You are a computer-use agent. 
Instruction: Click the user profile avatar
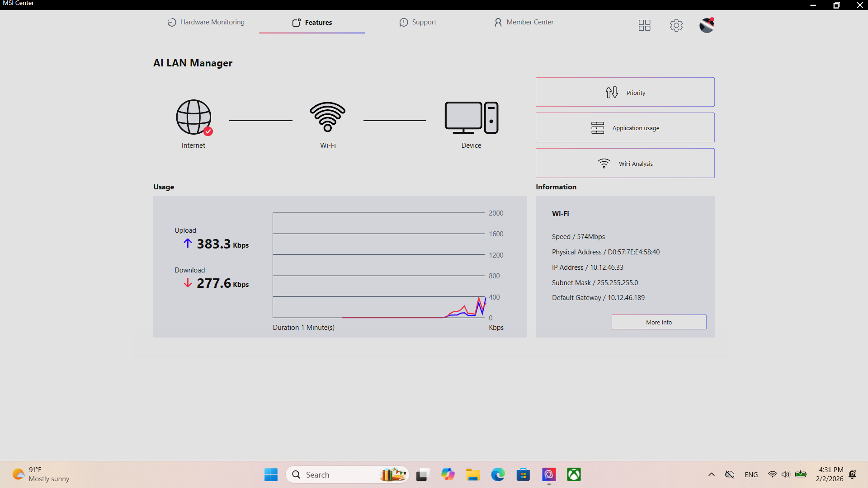click(x=707, y=25)
